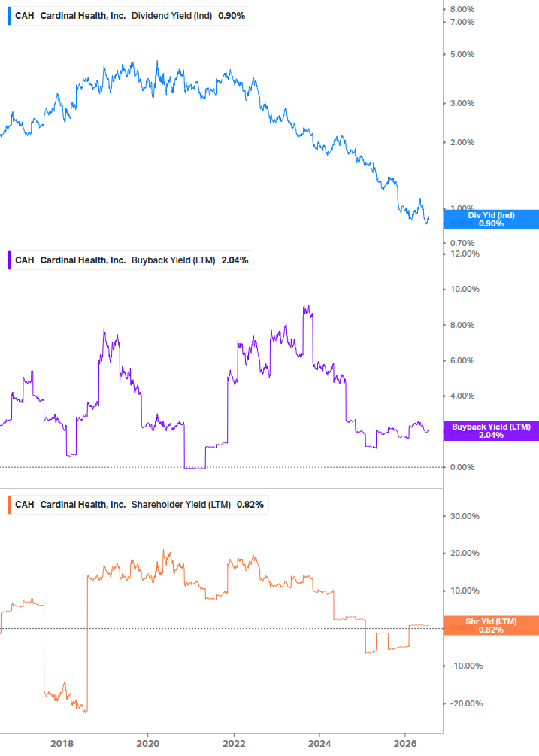539x756 pixels.
Task: Click the purple Buyback Yield color bar
Action: pos(9,260)
